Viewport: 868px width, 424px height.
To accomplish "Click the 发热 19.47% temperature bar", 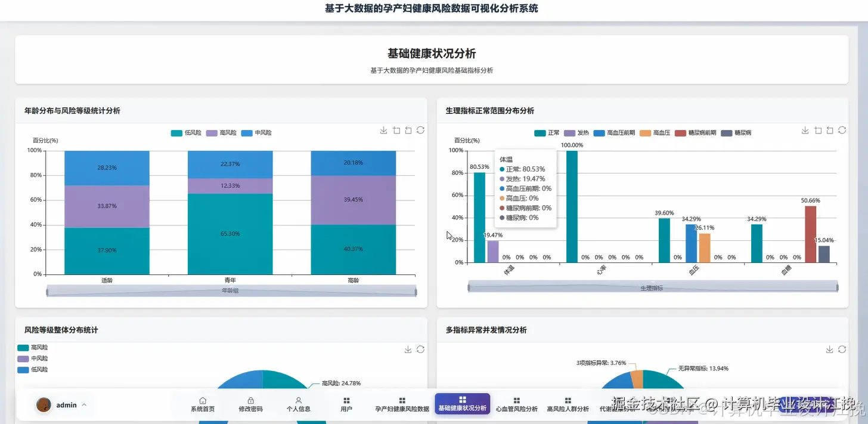I will 493,251.
